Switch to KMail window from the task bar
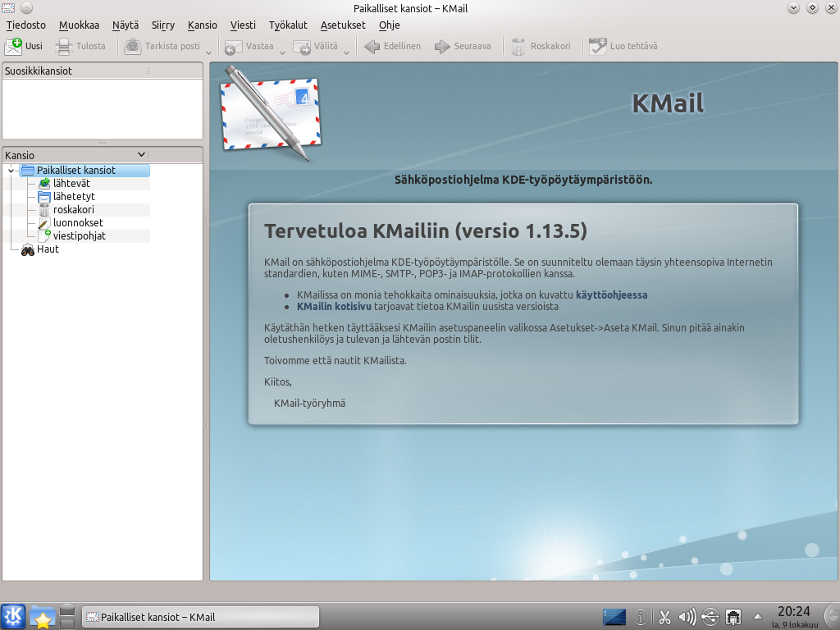 200,617
